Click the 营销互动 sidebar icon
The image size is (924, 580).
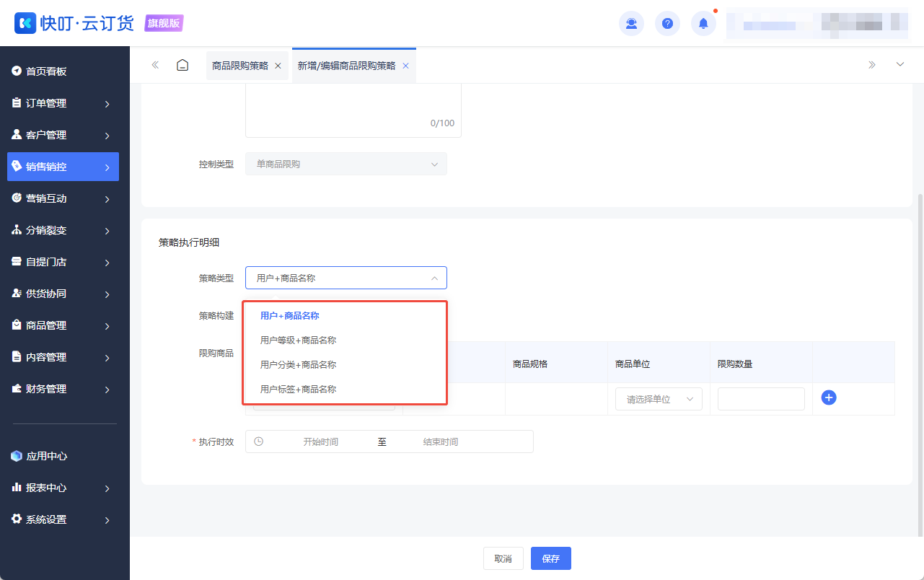(17, 198)
